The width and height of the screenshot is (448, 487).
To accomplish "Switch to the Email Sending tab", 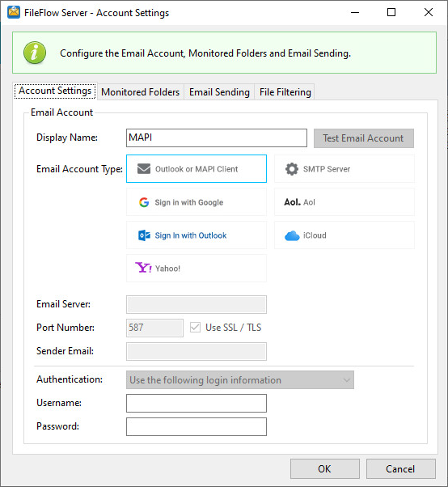I will [x=219, y=92].
